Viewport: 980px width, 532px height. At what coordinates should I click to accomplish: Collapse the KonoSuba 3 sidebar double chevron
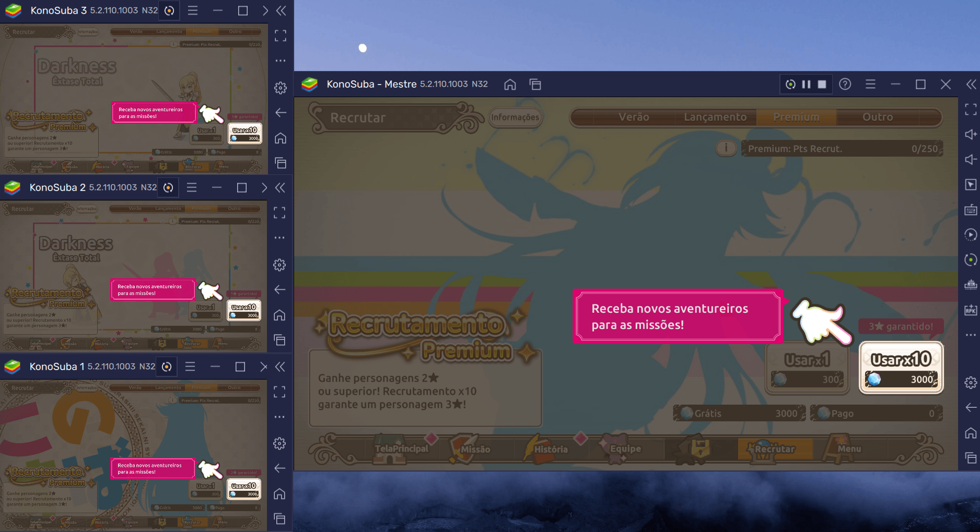[x=281, y=10]
